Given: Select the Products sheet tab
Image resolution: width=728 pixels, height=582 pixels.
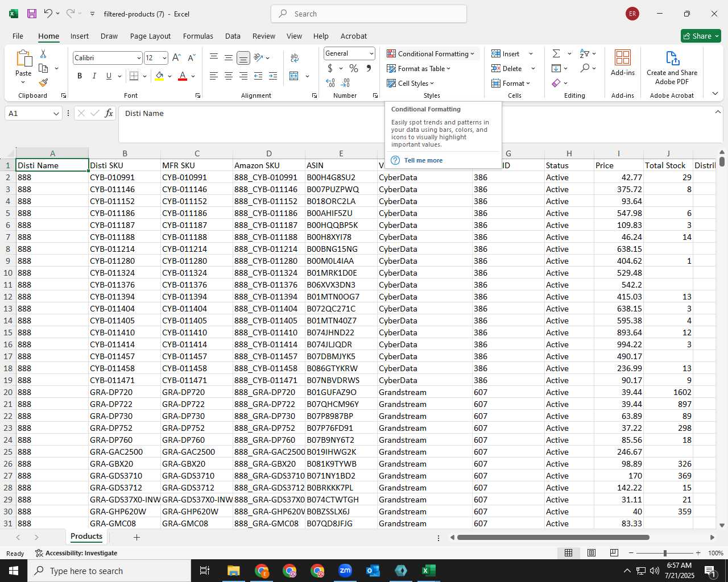Looking at the screenshot, I should point(86,536).
